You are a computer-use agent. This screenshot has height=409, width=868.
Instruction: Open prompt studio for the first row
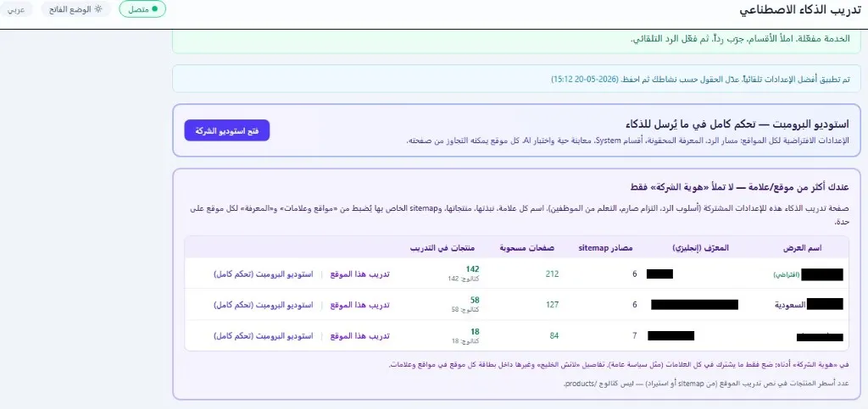point(264,274)
